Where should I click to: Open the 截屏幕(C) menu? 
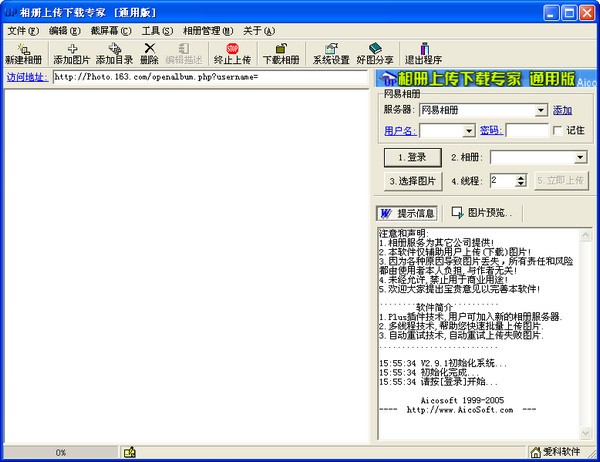111,31
